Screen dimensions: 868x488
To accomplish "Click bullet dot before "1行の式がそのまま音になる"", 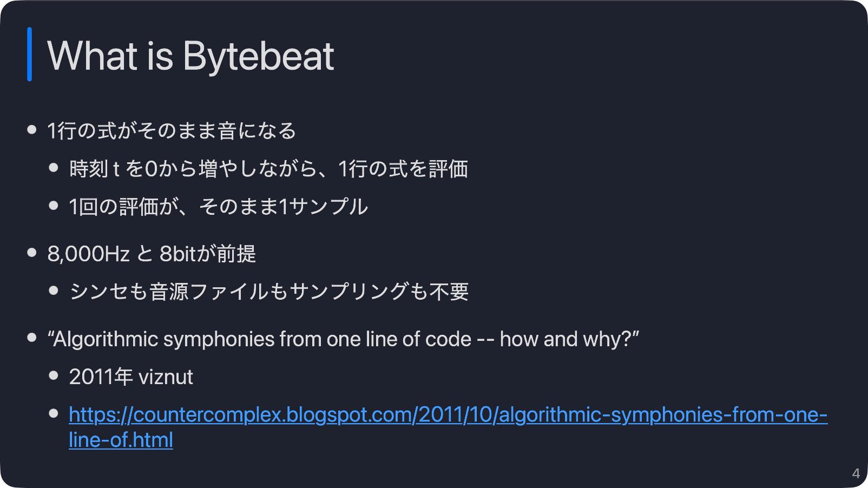I will click(31, 130).
